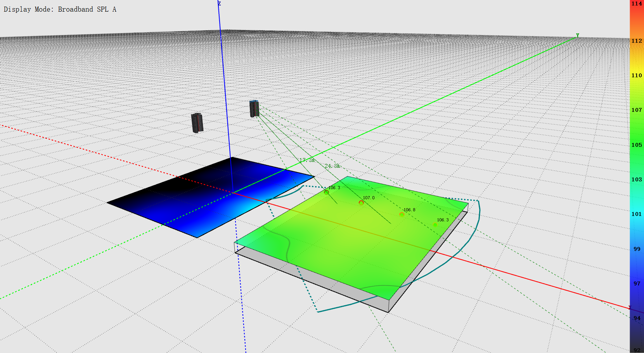Click the Display Mode: Broadband SPL A label
Image resolution: width=644 pixels, height=353 pixels.
60,9
